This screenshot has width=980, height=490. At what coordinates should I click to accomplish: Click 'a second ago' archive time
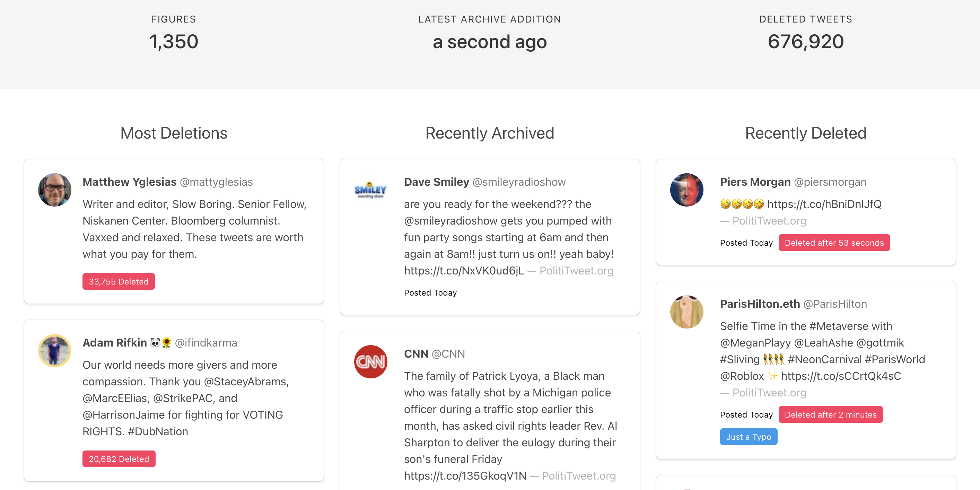[x=490, y=42]
